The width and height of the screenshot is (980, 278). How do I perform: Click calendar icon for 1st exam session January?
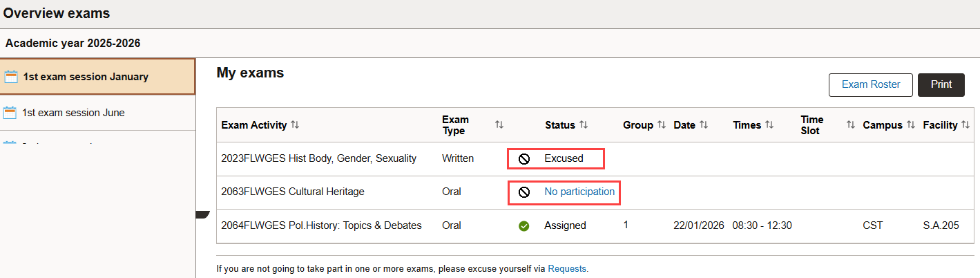point(11,77)
